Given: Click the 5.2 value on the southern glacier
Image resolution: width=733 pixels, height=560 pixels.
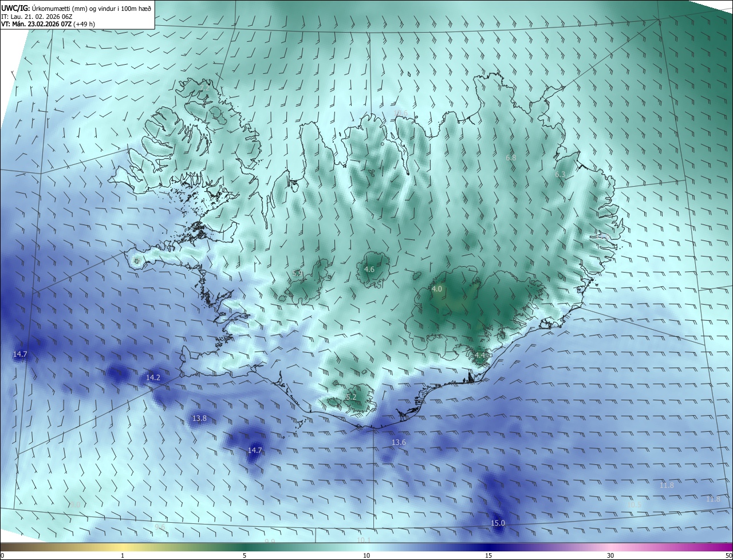Looking at the screenshot, I should coord(351,397).
